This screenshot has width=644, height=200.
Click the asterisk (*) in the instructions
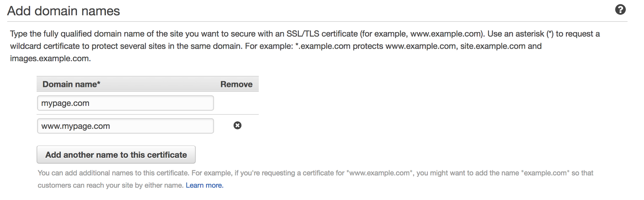[x=550, y=34]
